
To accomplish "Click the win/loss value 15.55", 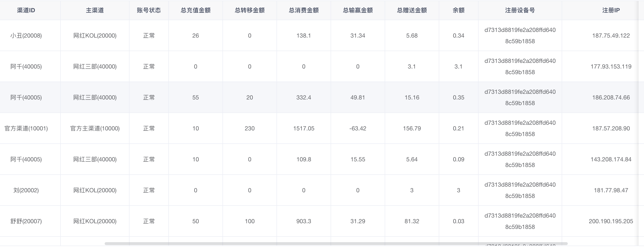I will click(358, 159).
